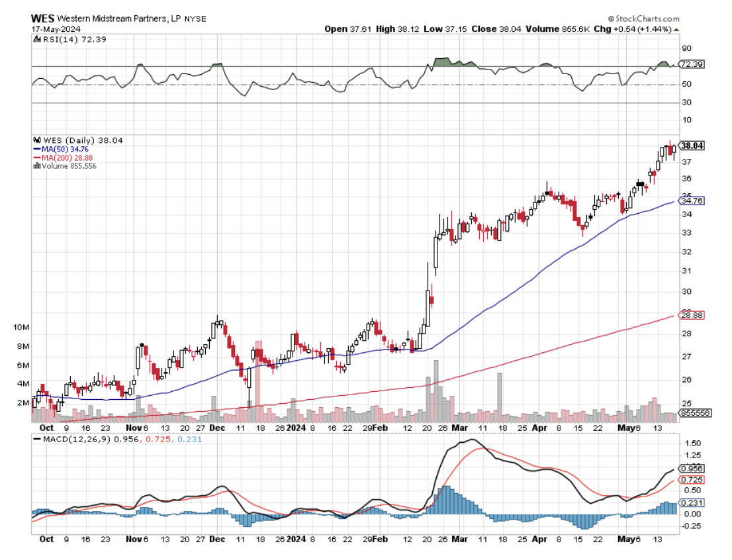The image size is (732, 560).
Task: Click the Volume 855,556 legend text
Action: point(69,165)
